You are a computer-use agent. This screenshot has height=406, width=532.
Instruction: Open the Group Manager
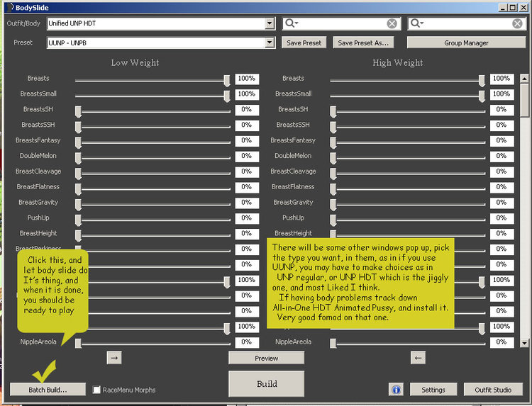point(466,43)
